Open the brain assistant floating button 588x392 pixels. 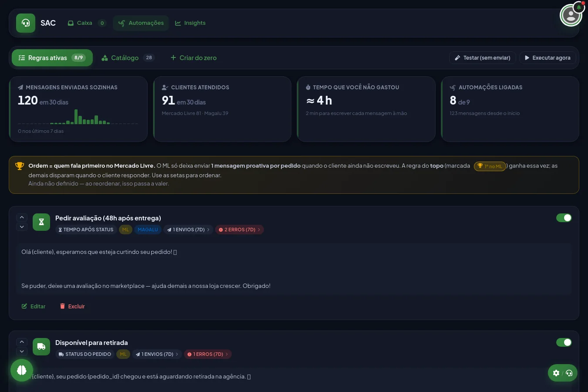click(x=22, y=370)
